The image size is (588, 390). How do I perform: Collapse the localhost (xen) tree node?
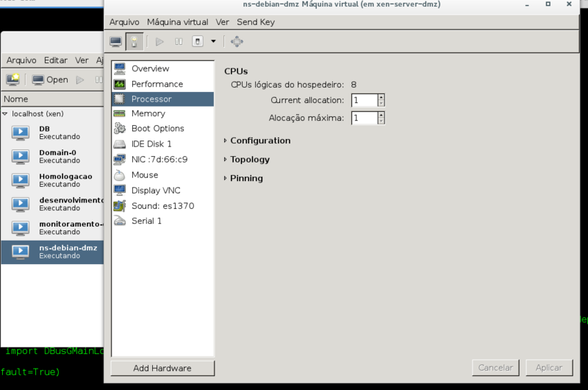tap(5, 113)
